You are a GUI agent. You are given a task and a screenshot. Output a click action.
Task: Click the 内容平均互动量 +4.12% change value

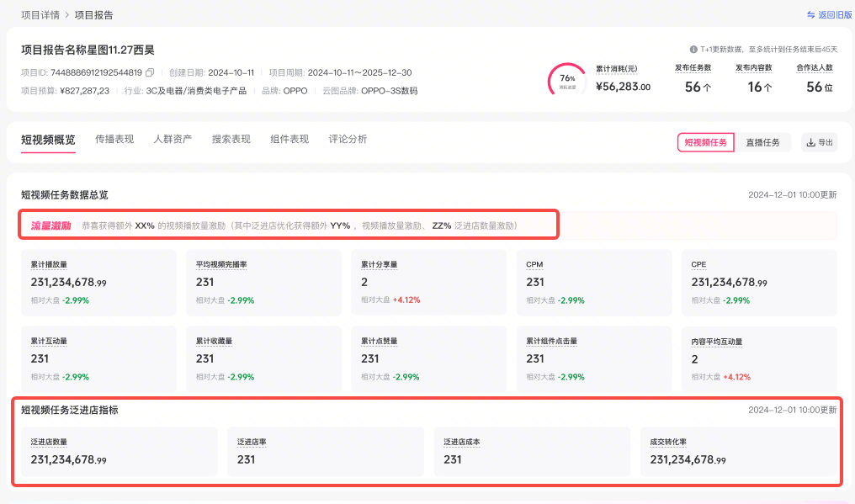click(x=736, y=377)
